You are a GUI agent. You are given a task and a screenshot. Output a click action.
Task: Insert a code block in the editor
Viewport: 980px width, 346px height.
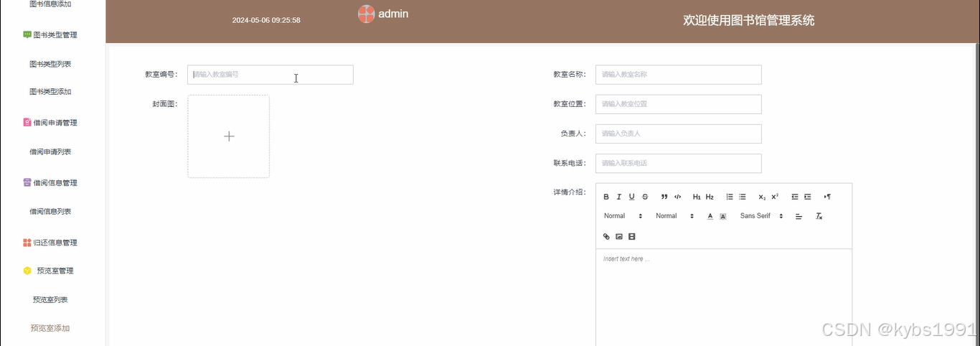pos(677,197)
